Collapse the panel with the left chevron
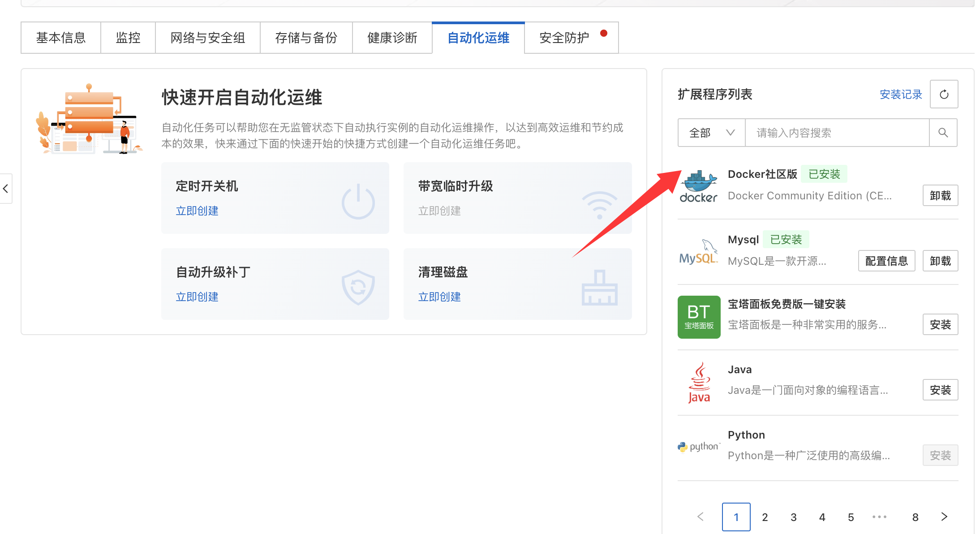 [6, 189]
